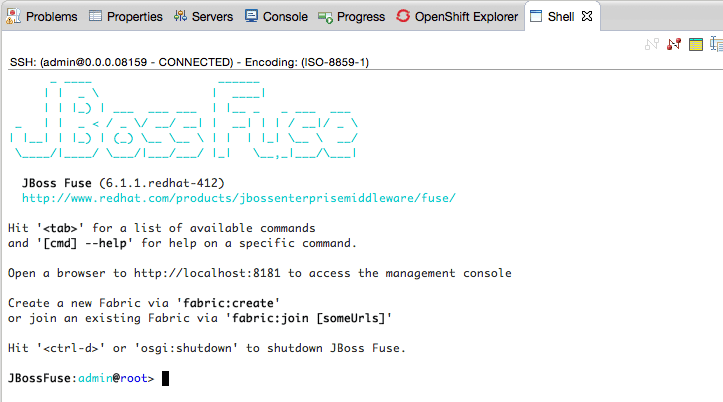Click the 'fabric:create' command text
Image resolution: width=723 pixels, height=402 pixels.
pos(228,303)
